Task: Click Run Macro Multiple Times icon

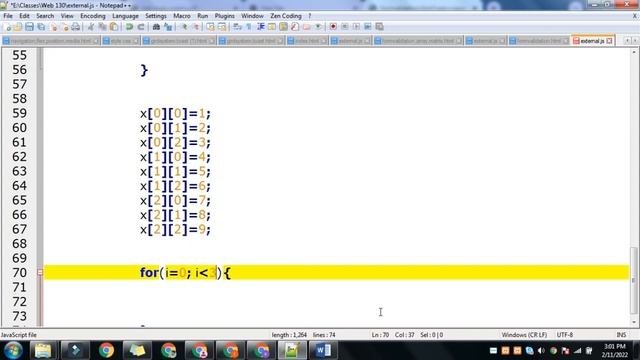Action: coord(367,27)
